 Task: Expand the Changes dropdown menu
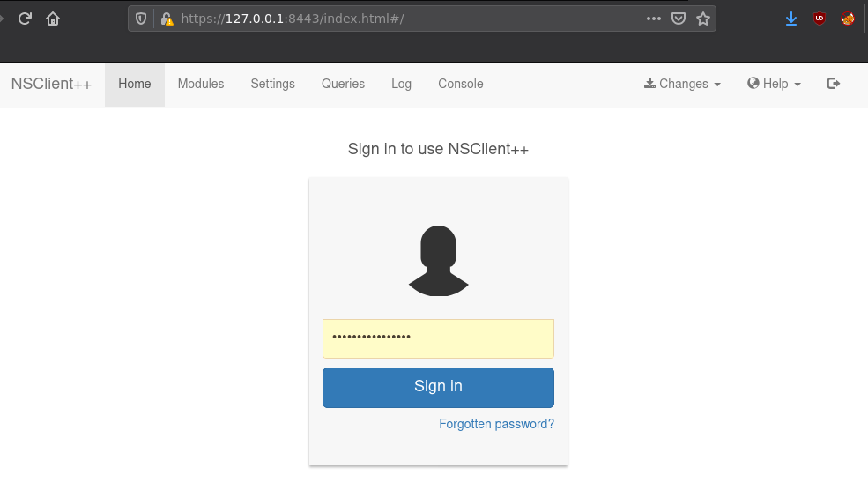pos(683,84)
